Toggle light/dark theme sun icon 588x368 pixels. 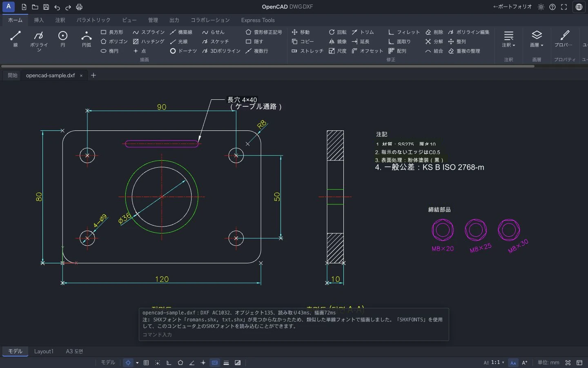point(541,7)
